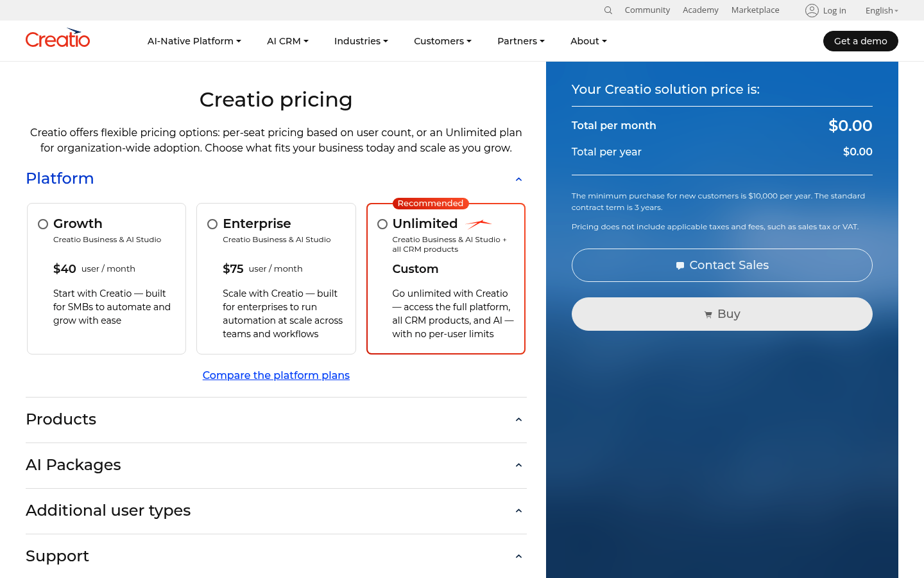Click the Unlimited plan title
This screenshot has width=924, height=578.
425,223
